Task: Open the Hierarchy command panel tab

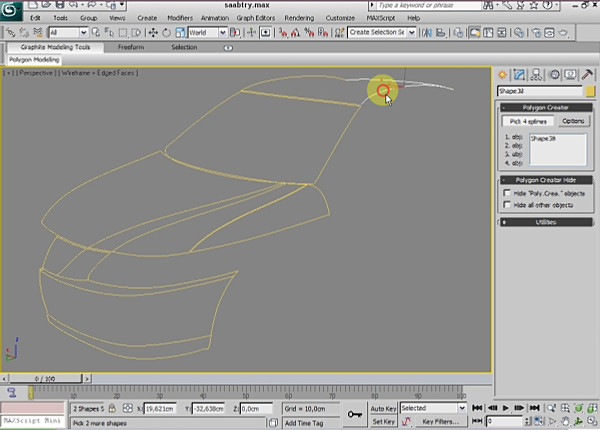Action: 536,75
